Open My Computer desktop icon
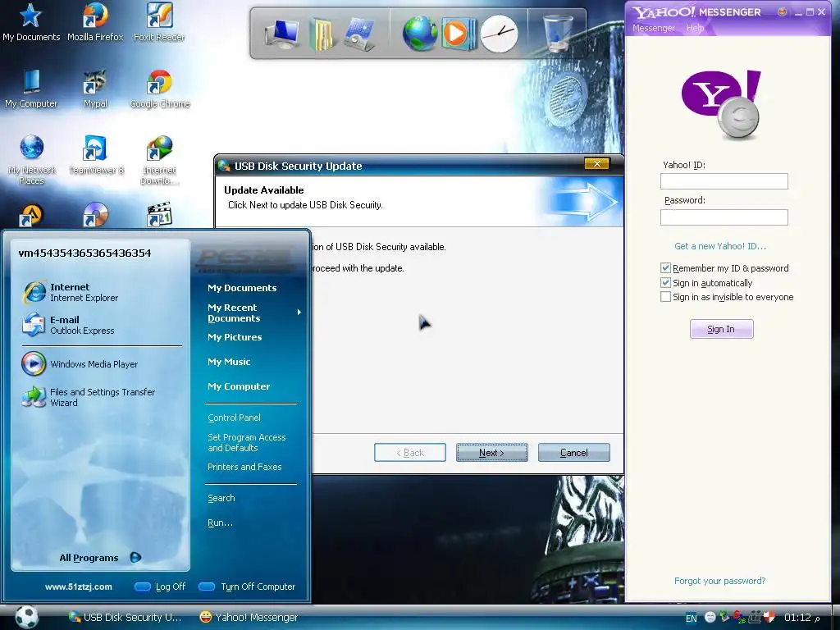The width and height of the screenshot is (840, 630). tap(31, 89)
